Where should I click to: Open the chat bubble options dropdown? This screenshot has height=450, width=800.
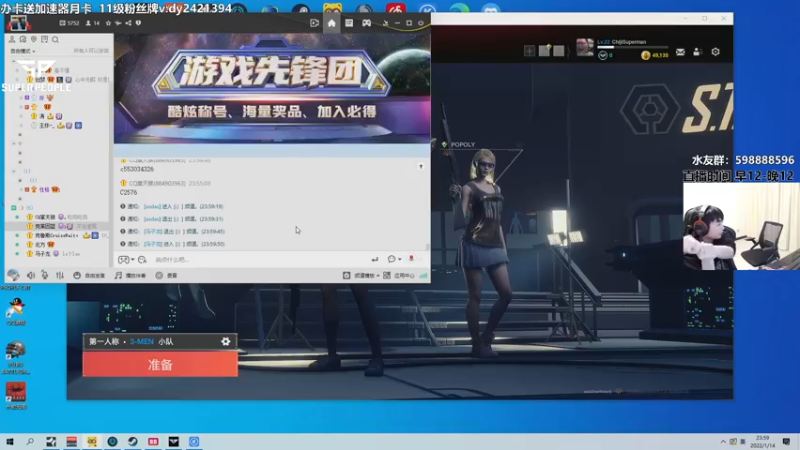tap(394, 259)
